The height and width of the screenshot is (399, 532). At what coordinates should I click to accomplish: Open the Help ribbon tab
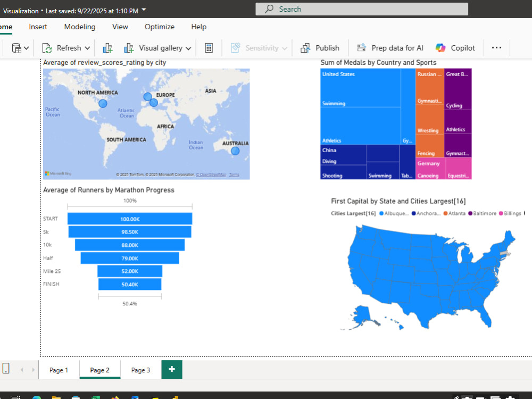(199, 27)
